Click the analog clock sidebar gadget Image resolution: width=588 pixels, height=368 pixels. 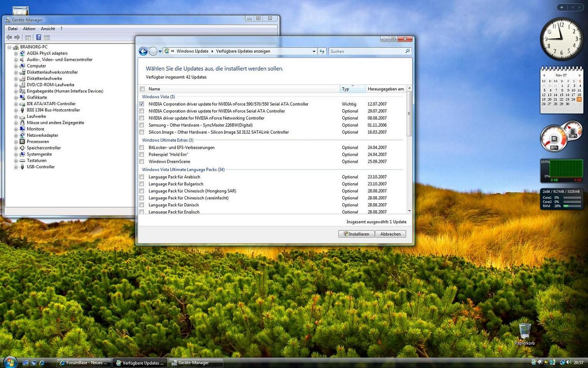tap(562, 39)
